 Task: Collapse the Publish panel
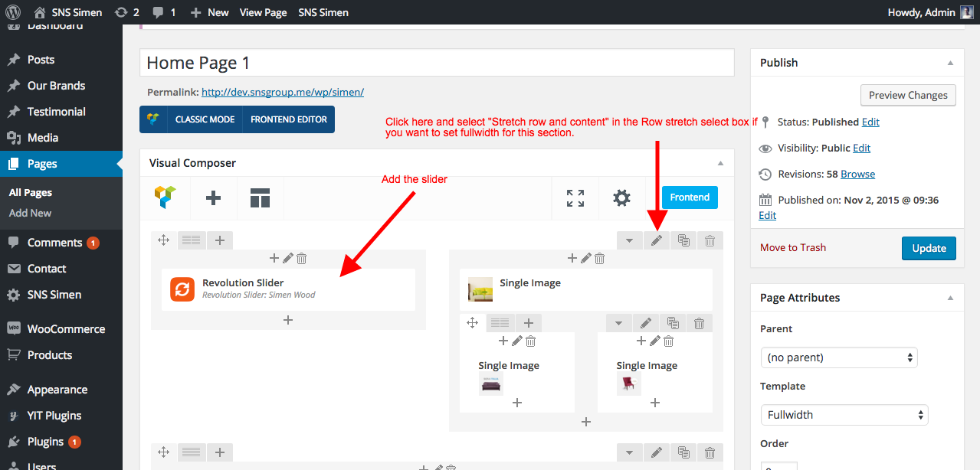coord(950,63)
